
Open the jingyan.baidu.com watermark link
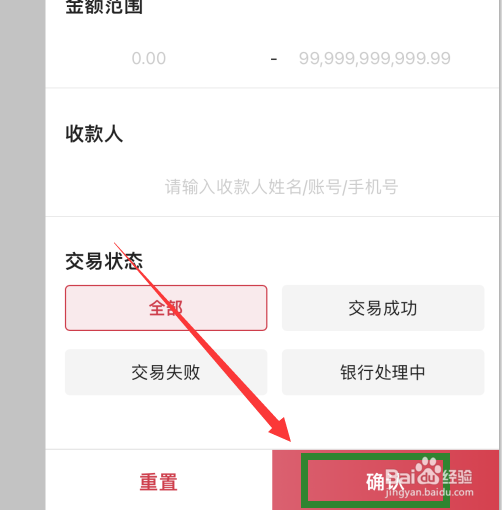(x=429, y=492)
